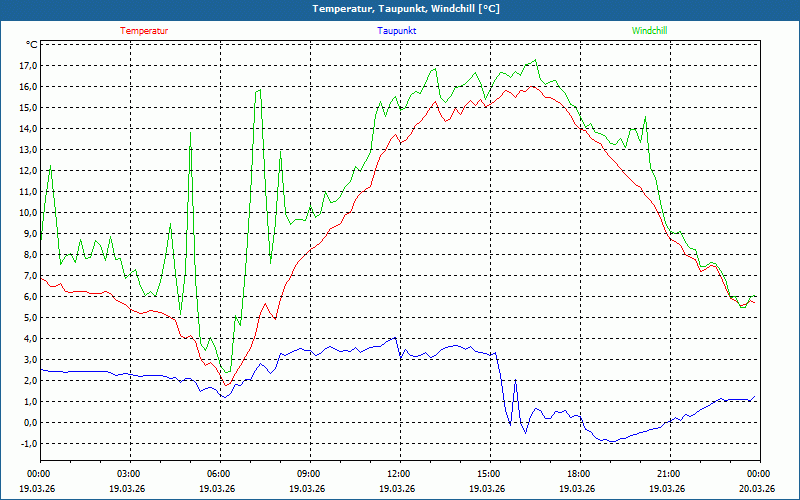Click the 20.03.26 date label
800x500 pixels.
(758, 489)
